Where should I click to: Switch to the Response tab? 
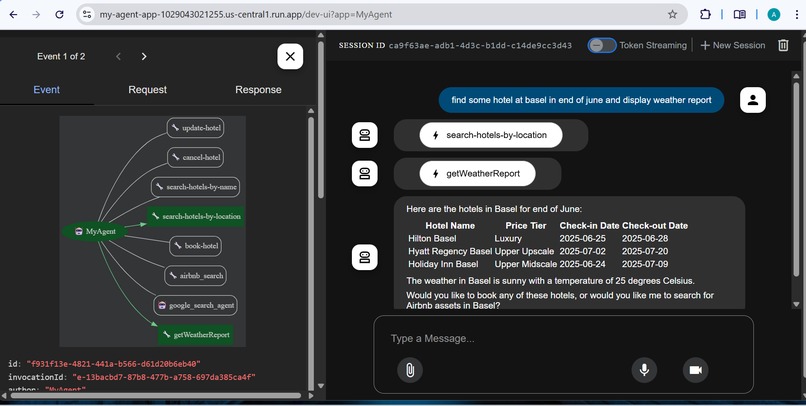coord(258,89)
